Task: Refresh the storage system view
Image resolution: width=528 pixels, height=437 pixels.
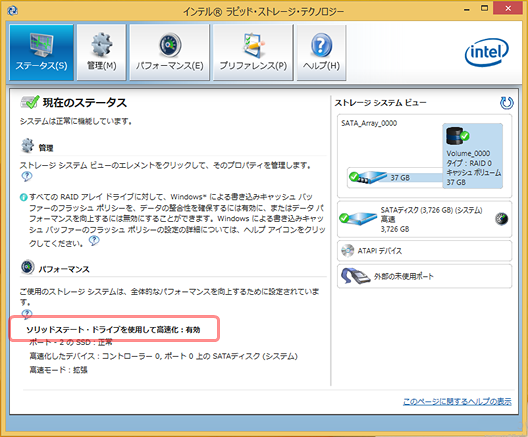Action: (x=506, y=103)
